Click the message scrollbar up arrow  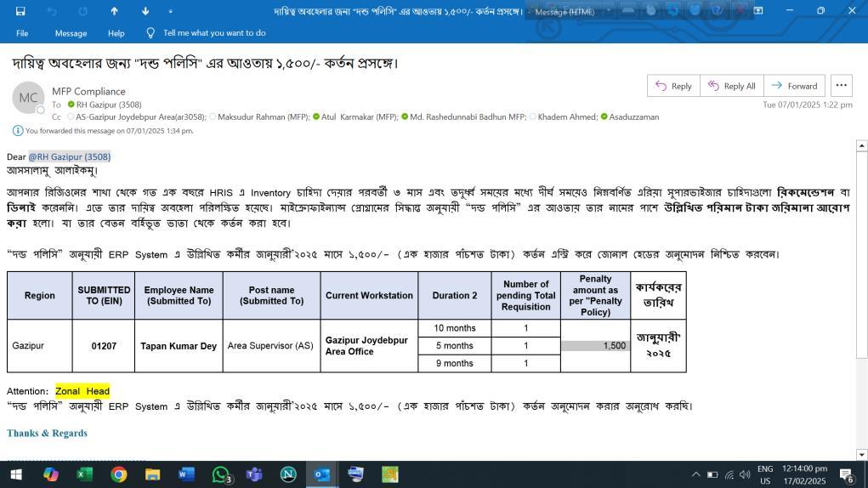861,145
